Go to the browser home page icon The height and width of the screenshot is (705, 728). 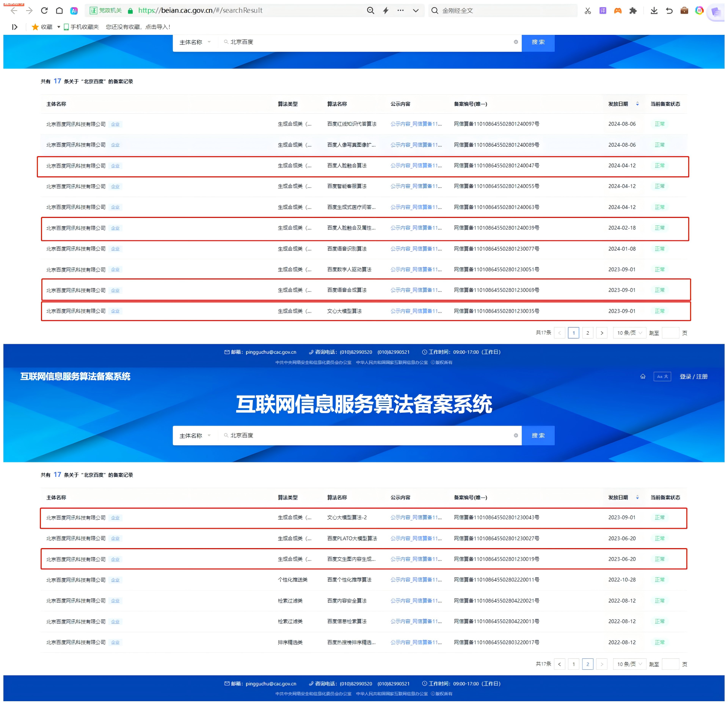tap(59, 11)
